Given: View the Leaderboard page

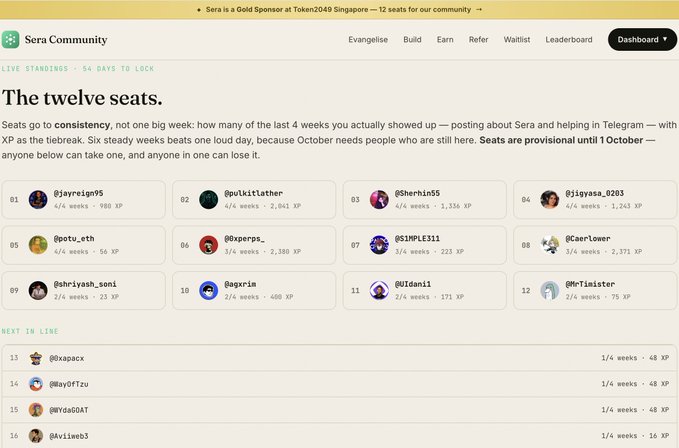Looking at the screenshot, I should coord(569,39).
